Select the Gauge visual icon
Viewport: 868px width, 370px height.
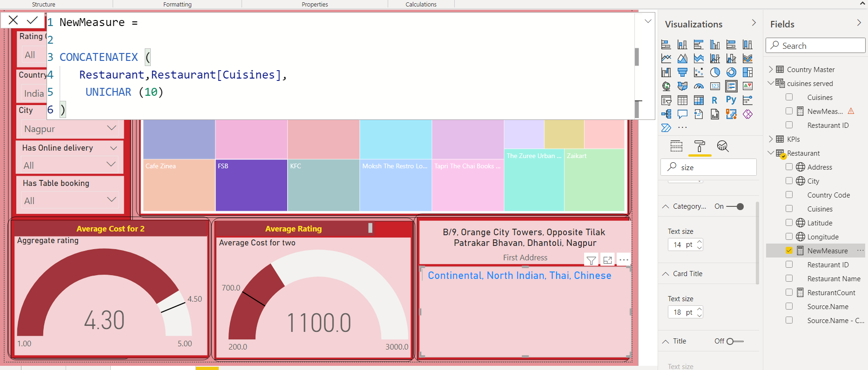click(699, 86)
